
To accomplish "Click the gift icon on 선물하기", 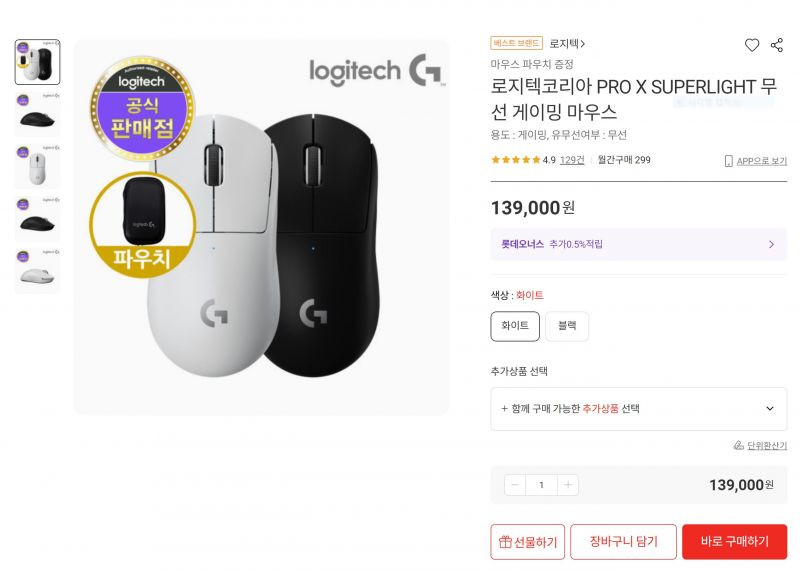I will click(505, 541).
